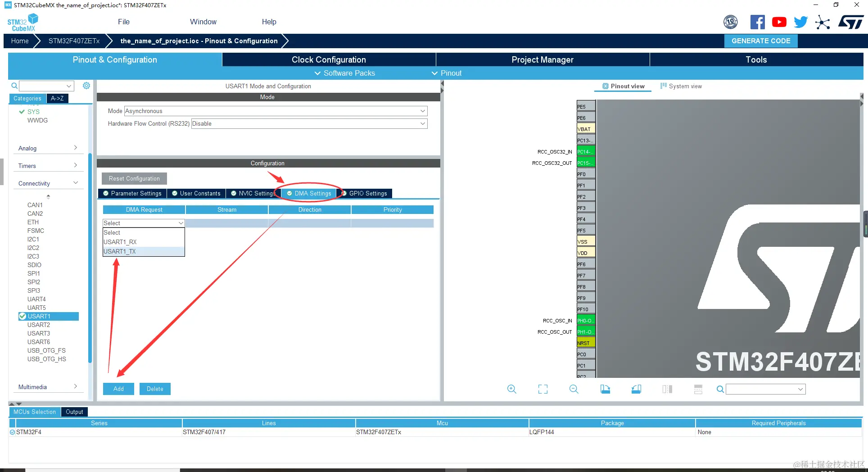The height and width of the screenshot is (472, 868).
Task: Click the Pinout view chip icon
Action: pos(606,86)
